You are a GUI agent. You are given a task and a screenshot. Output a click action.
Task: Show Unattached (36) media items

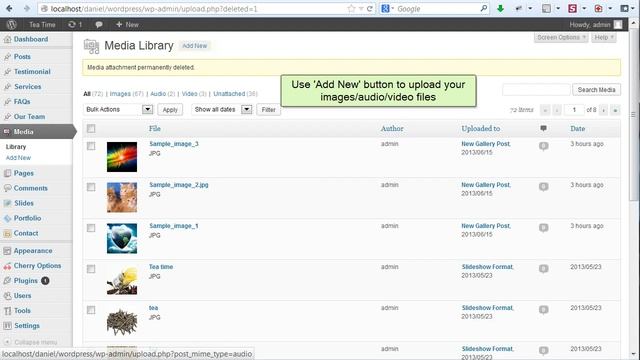point(236,94)
